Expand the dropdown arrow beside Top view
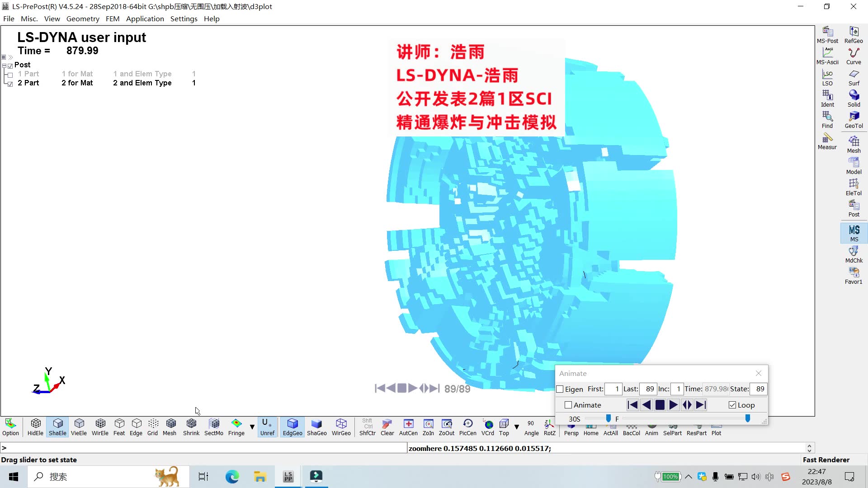Screen dimensions: 868x488 coord(517,427)
